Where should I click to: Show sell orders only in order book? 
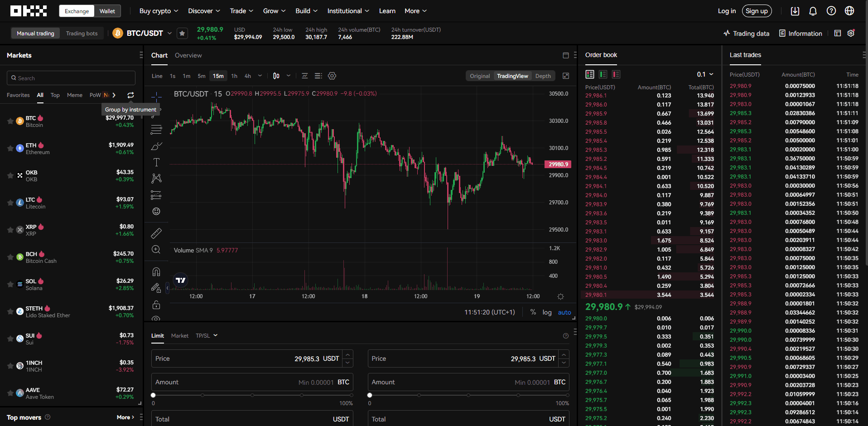[616, 74]
